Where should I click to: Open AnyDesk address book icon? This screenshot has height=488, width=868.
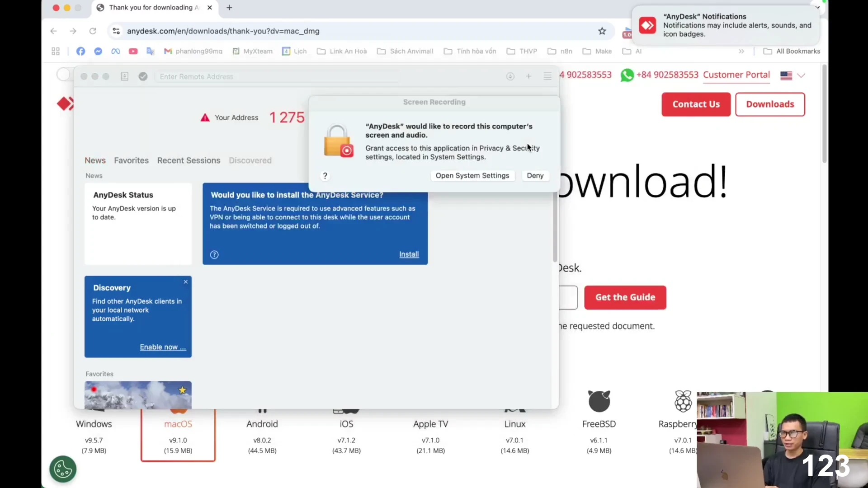(x=124, y=76)
